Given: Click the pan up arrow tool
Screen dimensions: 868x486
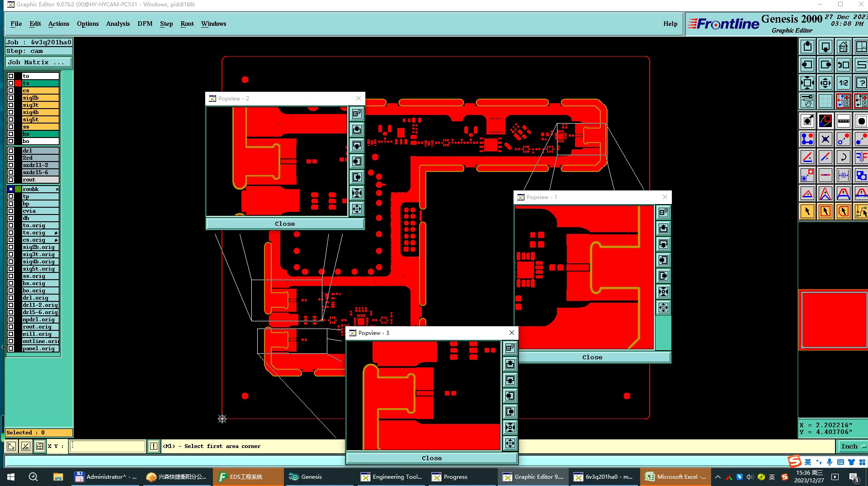Looking at the screenshot, I should 807,47.
